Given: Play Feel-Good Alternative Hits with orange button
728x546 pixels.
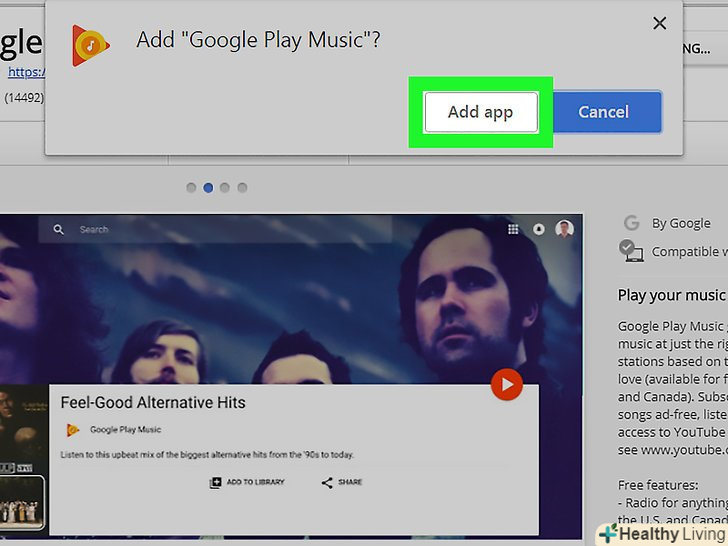Looking at the screenshot, I should (x=507, y=384).
